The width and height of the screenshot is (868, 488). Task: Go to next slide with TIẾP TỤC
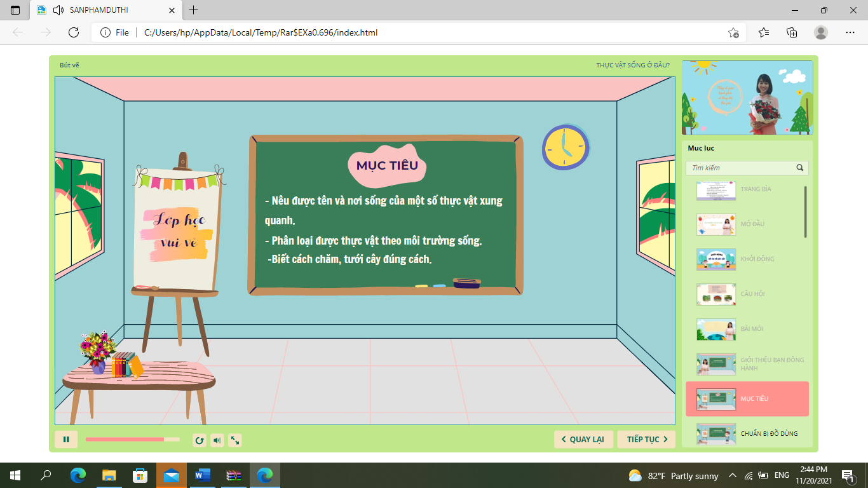click(x=646, y=440)
